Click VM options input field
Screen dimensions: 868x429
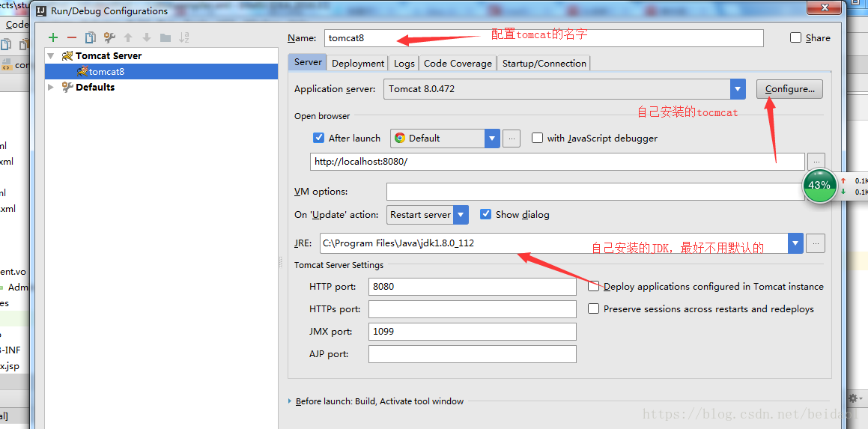point(595,192)
